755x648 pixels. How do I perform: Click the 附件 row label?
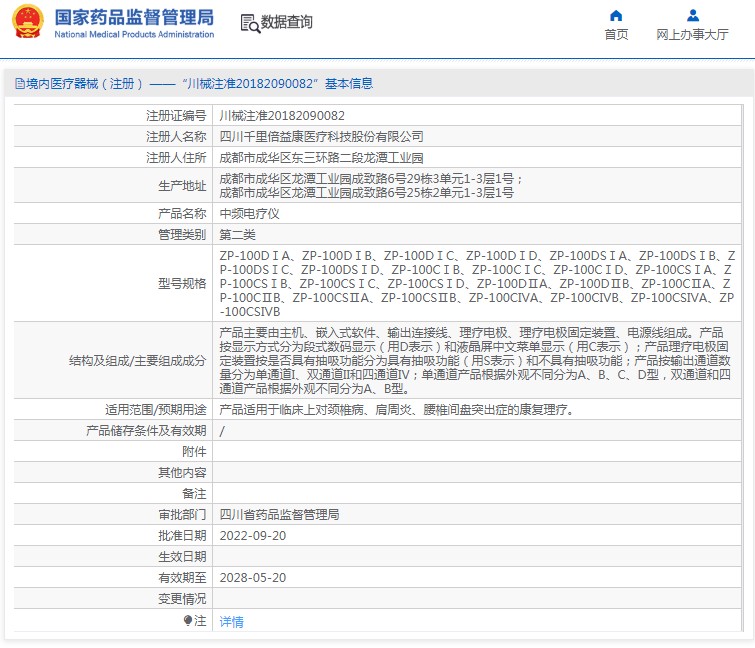195,452
